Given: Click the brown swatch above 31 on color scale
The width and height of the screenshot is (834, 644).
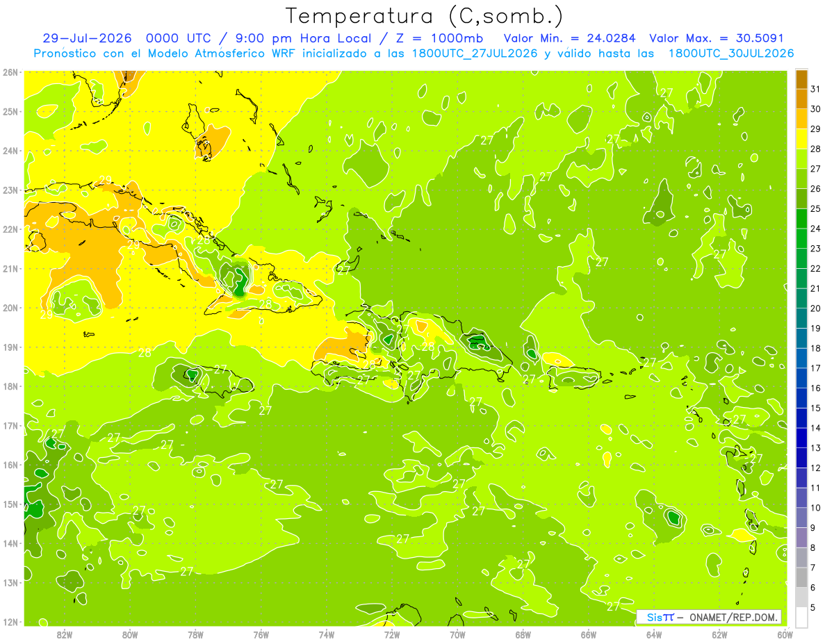Looking at the screenshot, I should coord(802,79).
